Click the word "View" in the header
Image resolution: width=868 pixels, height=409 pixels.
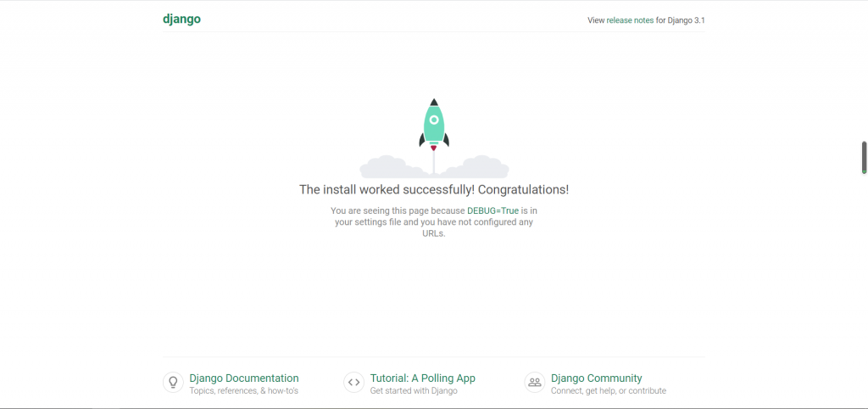(596, 20)
